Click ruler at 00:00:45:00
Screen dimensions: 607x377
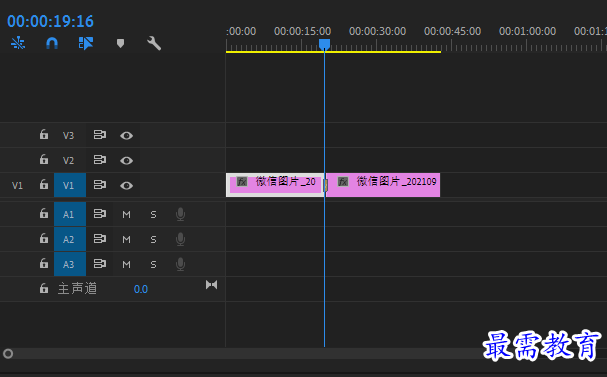[x=453, y=31]
